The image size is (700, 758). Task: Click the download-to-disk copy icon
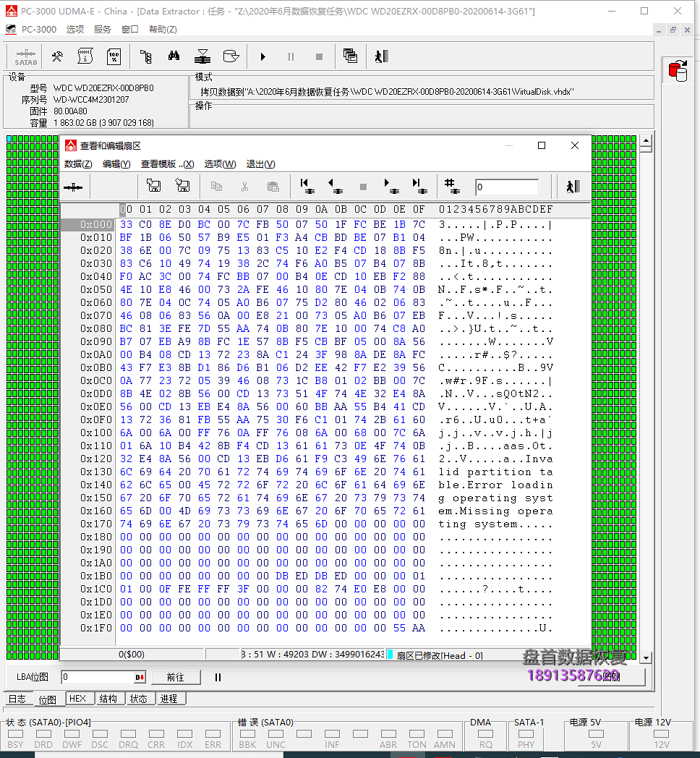point(202,56)
